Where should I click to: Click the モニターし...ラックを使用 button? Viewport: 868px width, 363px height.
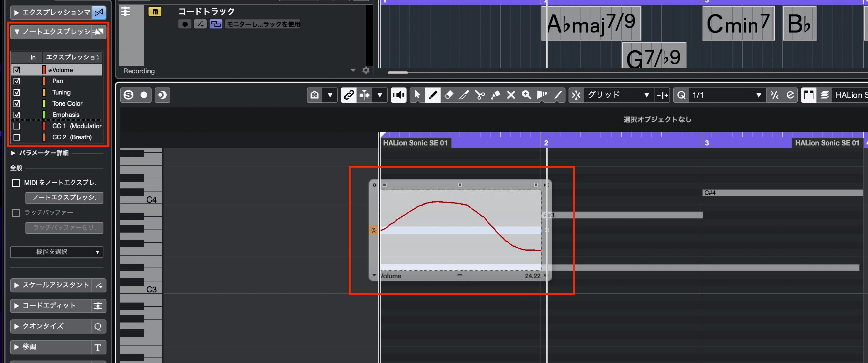point(263,24)
